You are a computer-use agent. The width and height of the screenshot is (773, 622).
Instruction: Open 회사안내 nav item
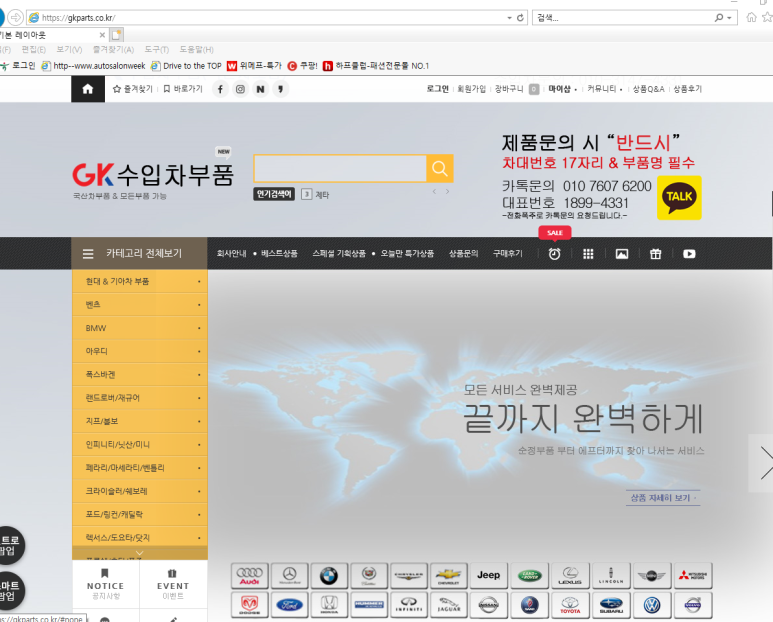231,253
